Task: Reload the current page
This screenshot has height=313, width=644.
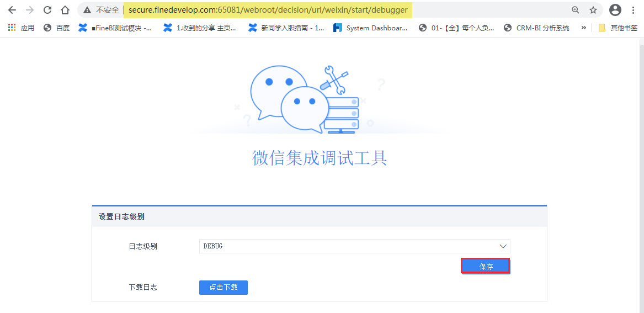Action: pyautogui.click(x=47, y=10)
